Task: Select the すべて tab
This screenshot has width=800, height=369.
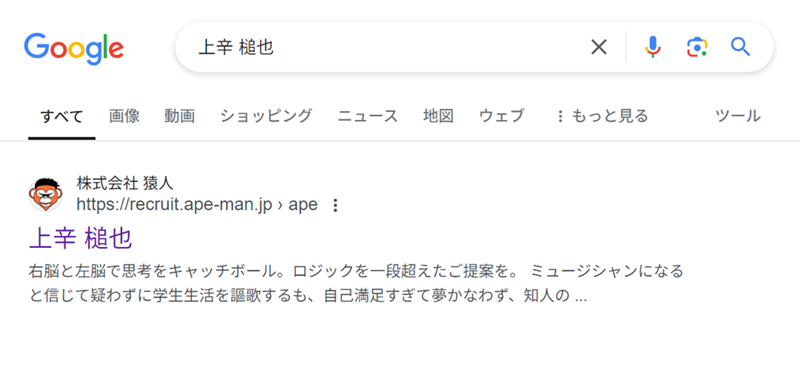Action: coord(62,116)
